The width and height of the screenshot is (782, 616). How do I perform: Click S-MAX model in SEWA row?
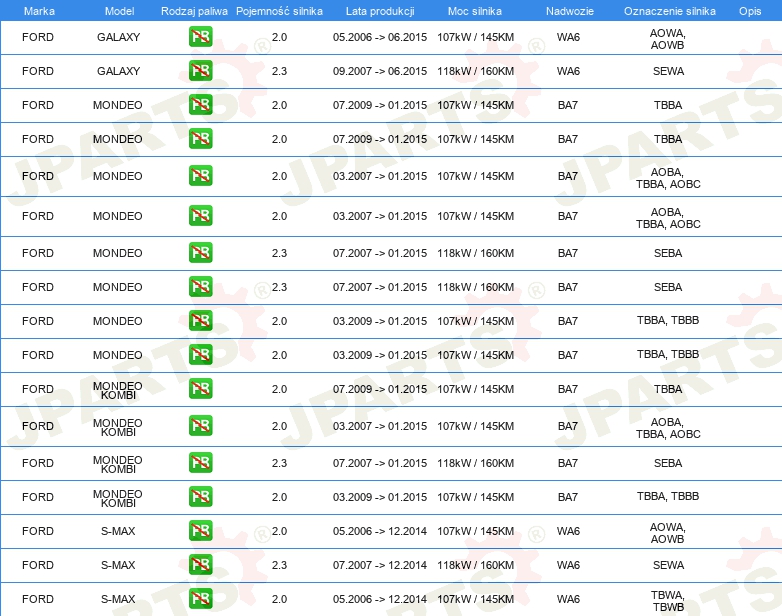pos(118,565)
